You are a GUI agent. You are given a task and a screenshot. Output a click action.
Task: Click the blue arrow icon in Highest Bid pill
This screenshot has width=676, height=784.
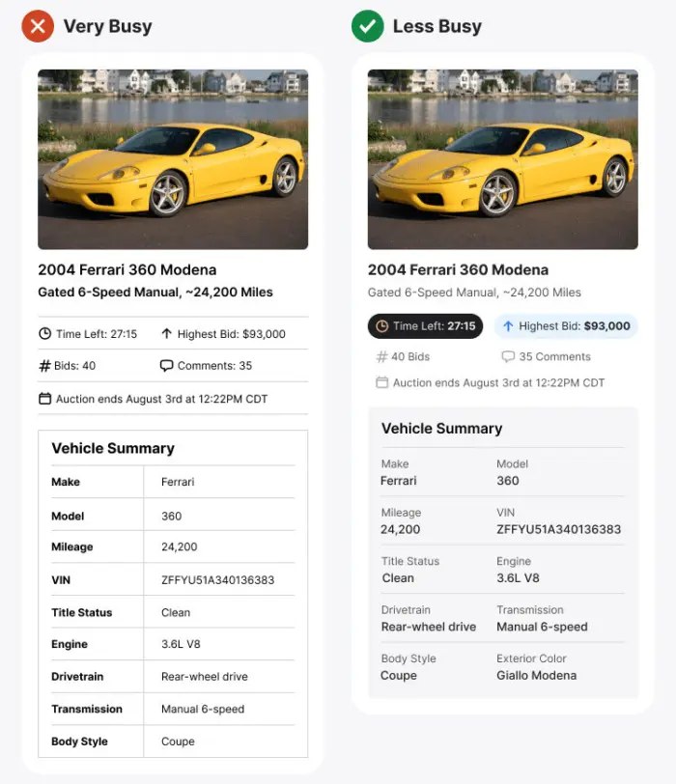507,326
